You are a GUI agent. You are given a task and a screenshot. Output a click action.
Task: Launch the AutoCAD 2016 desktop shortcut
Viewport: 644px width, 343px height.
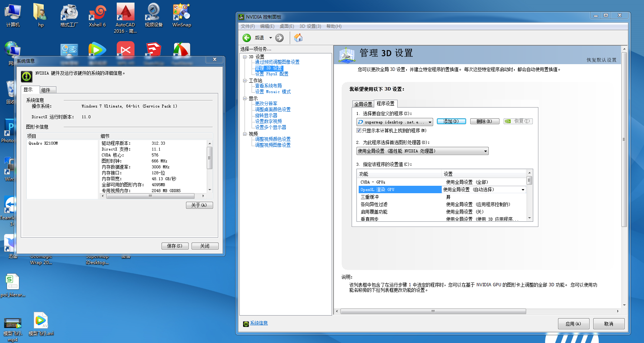125,18
